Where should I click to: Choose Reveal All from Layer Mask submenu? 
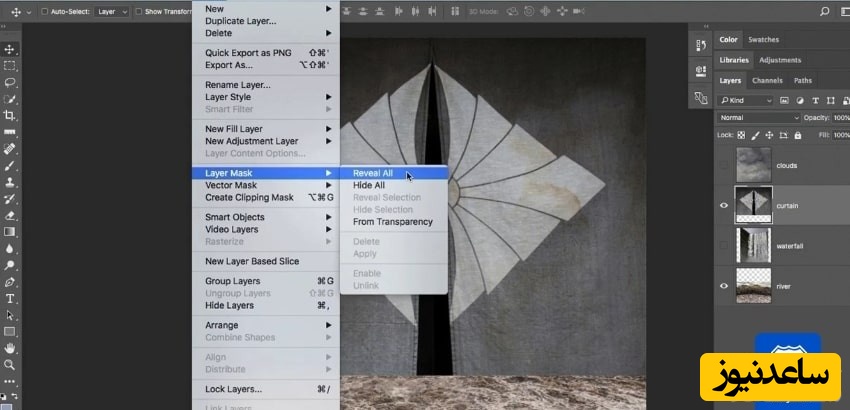coord(373,173)
